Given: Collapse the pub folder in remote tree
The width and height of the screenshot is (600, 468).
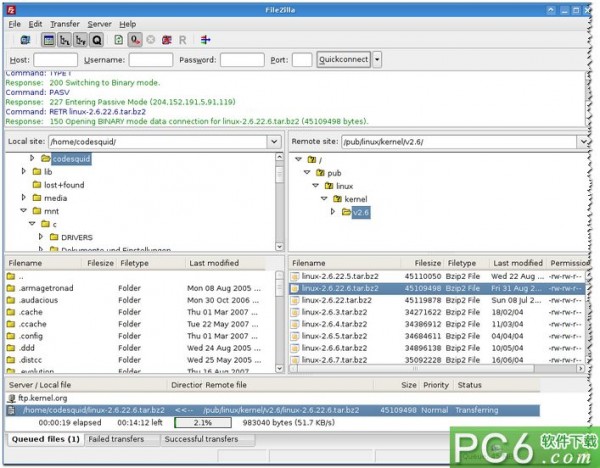Looking at the screenshot, I should pos(307,173).
